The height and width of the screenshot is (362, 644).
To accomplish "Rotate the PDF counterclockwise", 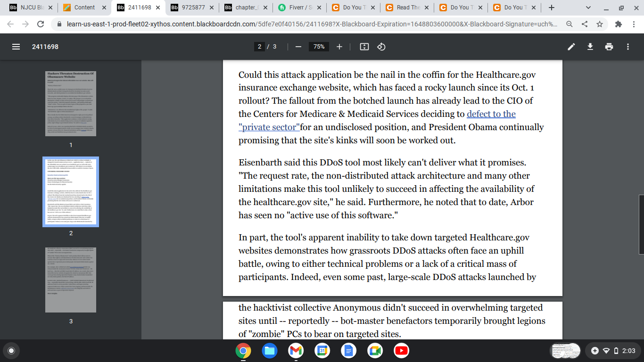I will tap(382, 47).
